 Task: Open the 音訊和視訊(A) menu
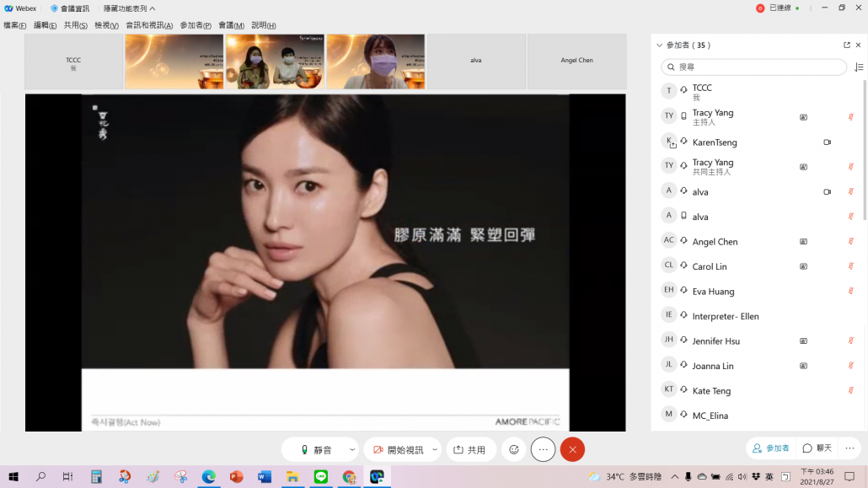tap(149, 25)
